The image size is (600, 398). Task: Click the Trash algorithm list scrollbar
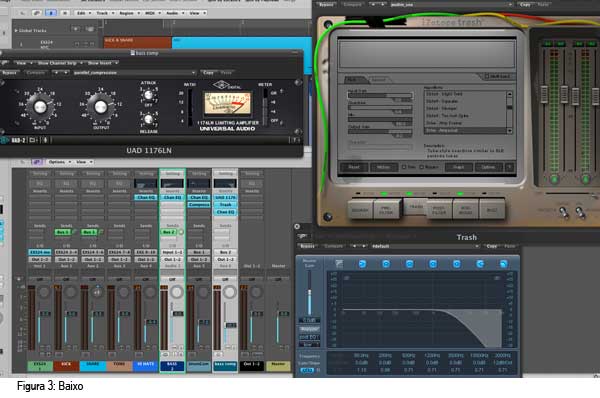point(509,112)
